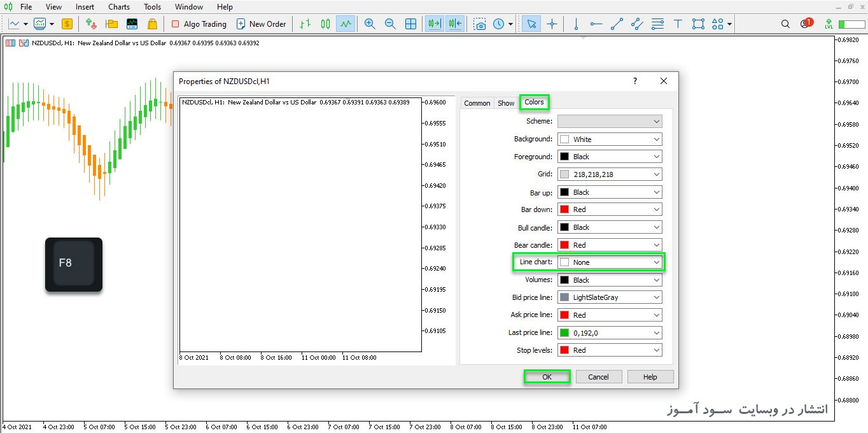Viewport: 868px width, 433px height.
Task: Open the search magnifier in toolbar
Action: point(786,24)
